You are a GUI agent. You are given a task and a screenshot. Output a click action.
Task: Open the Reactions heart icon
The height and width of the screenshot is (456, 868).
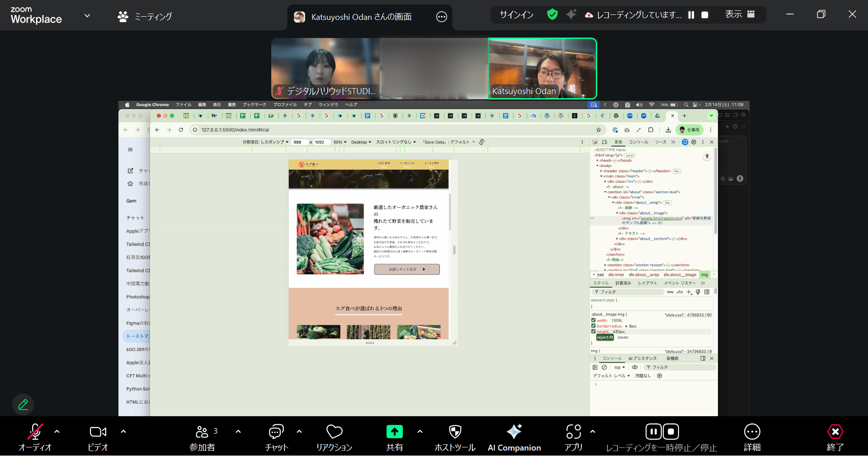(334, 432)
